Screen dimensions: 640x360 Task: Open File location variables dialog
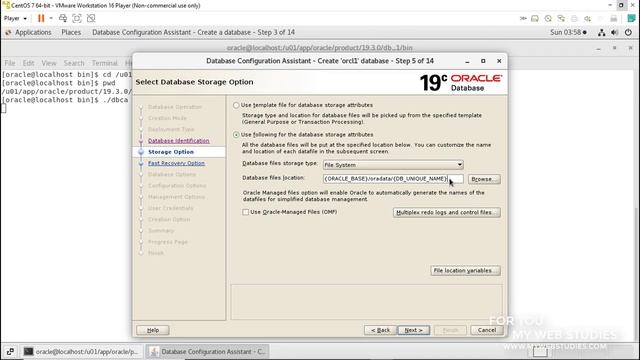[x=465, y=271]
